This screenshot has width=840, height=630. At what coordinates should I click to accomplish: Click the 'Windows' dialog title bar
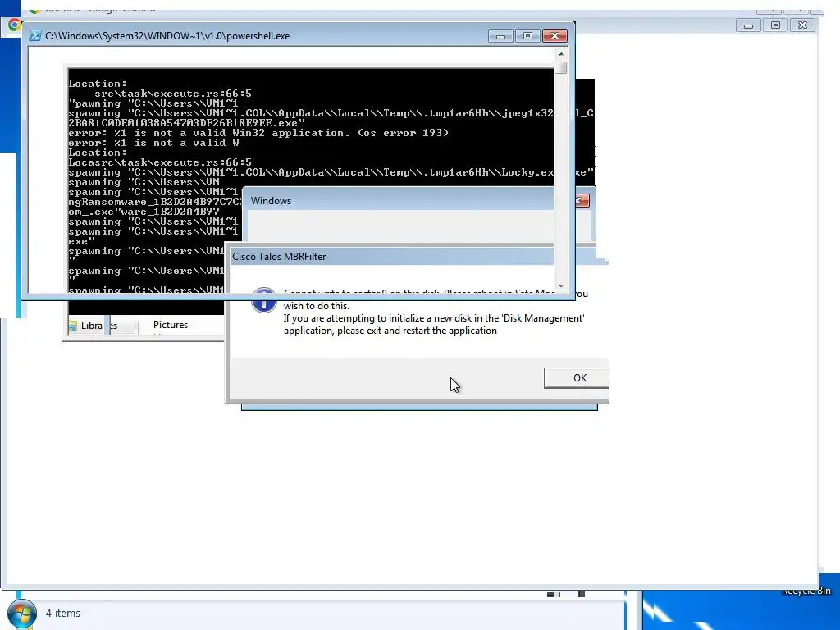click(399, 200)
